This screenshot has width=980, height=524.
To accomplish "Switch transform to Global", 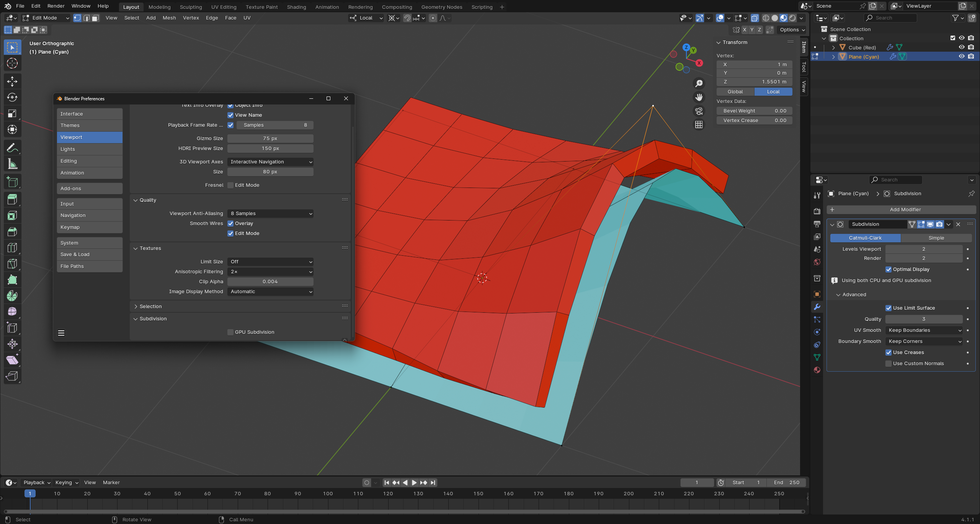I will [735, 92].
